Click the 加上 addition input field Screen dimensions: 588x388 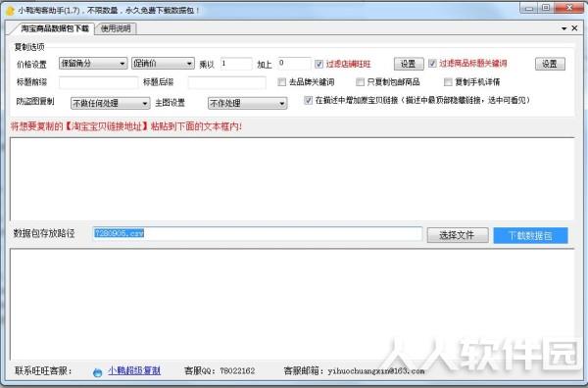[x=294, y=64]
